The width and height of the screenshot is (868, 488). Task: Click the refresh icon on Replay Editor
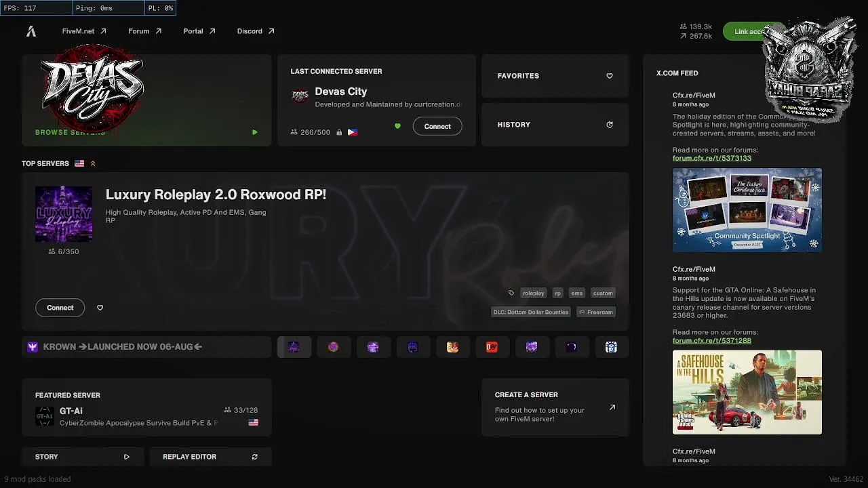[255, 457]
